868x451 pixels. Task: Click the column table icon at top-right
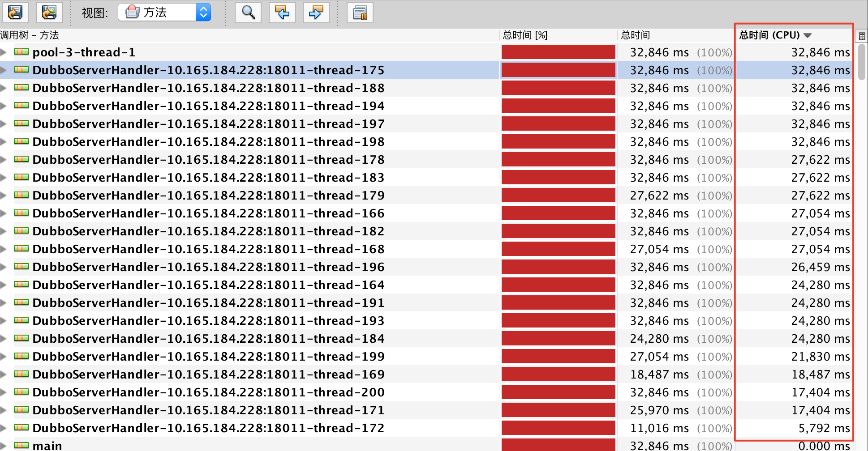coord(862,35)
